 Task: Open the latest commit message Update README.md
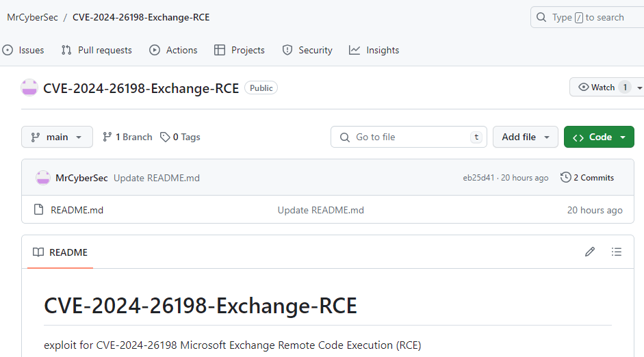point(157,178)
